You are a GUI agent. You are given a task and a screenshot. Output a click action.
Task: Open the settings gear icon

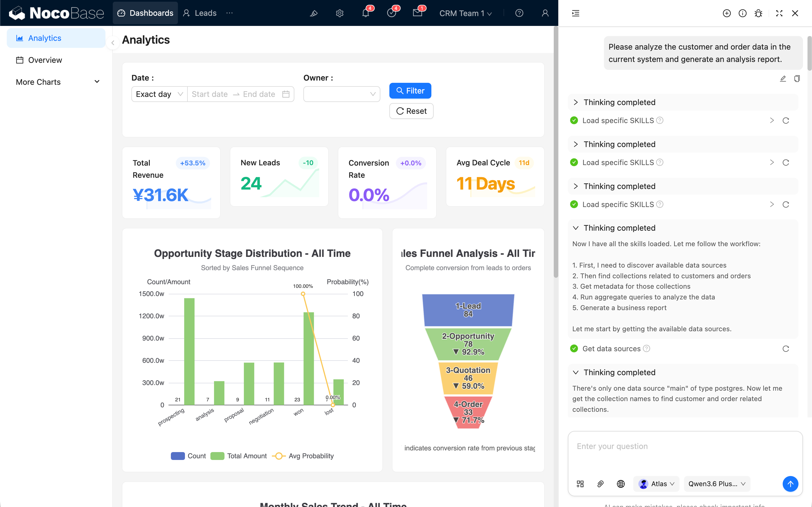coord(339,13)
